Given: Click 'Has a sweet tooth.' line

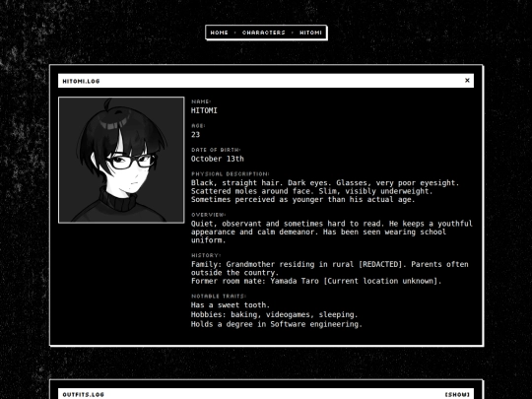Looking at the screenshot, I should coord(231,305).
